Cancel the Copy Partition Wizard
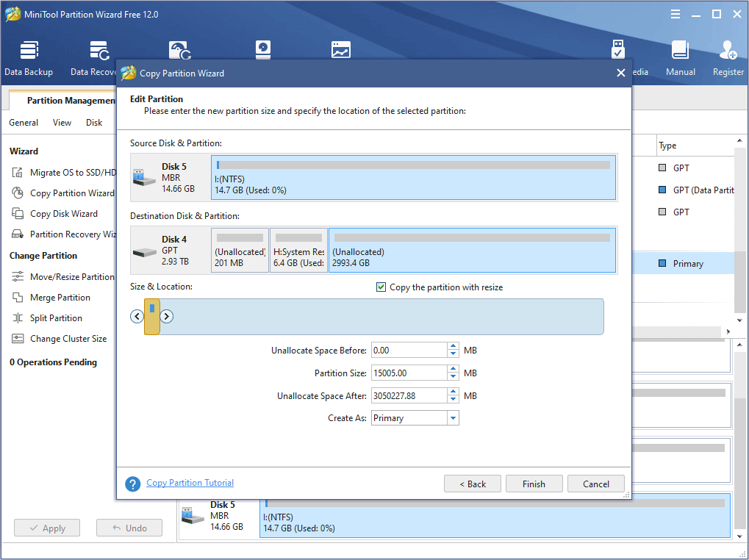Screen dimensions: 749x560 tap(595, 484)
